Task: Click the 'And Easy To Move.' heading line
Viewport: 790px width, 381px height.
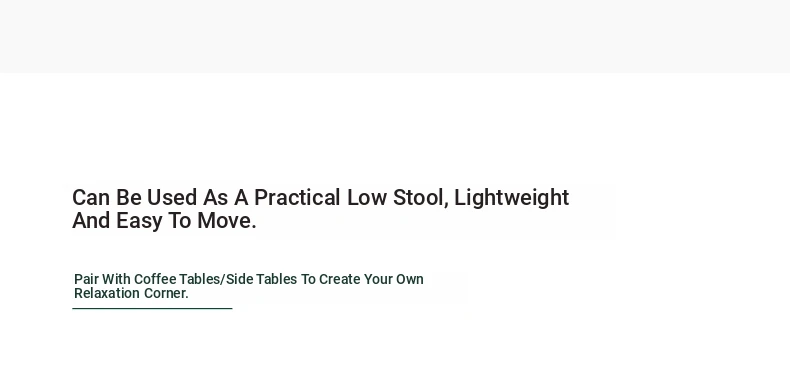Action: (x=164, y=221)
